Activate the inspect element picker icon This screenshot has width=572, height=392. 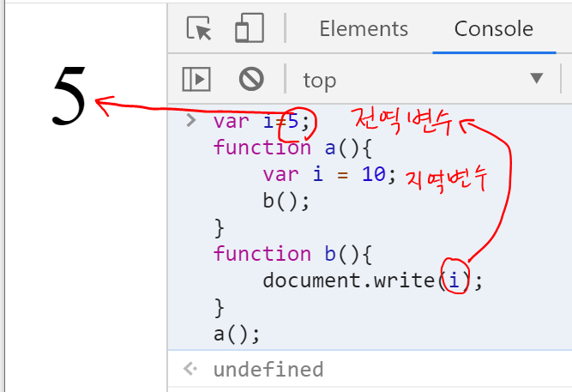tap(199, 28)
